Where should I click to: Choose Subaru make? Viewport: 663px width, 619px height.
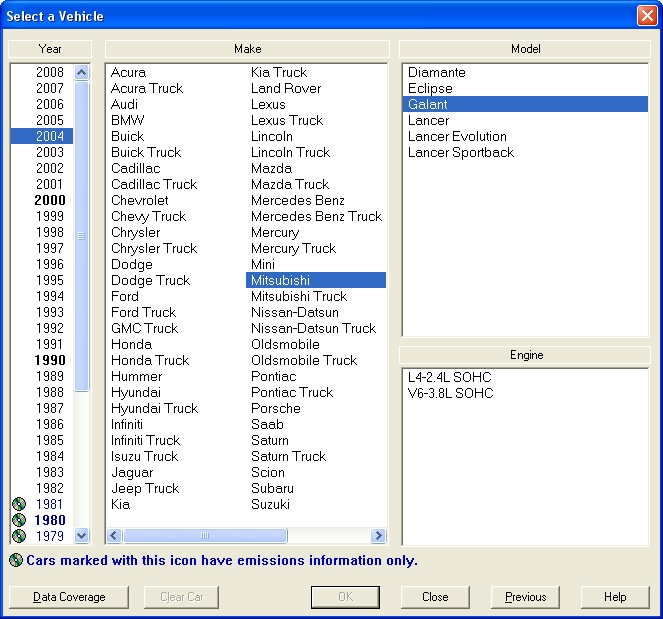273,488
